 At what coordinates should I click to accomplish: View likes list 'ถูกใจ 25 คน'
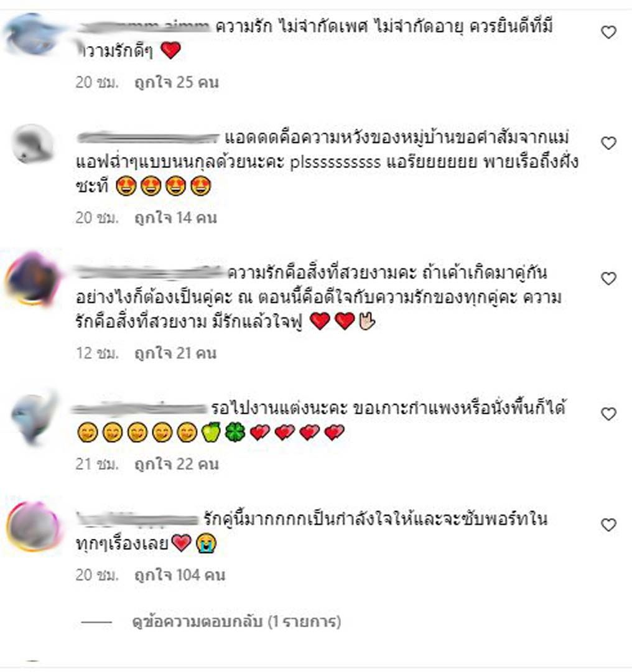(177, 82)
